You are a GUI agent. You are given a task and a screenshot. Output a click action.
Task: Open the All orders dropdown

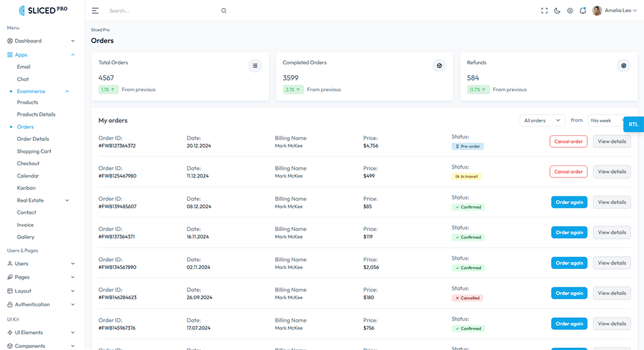click(x=542, y=120)
